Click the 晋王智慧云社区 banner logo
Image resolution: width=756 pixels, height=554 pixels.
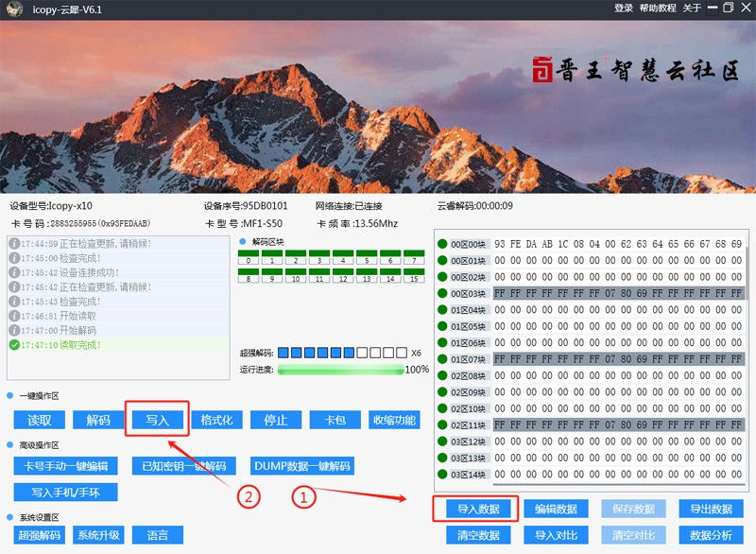[x=635, y=70]
